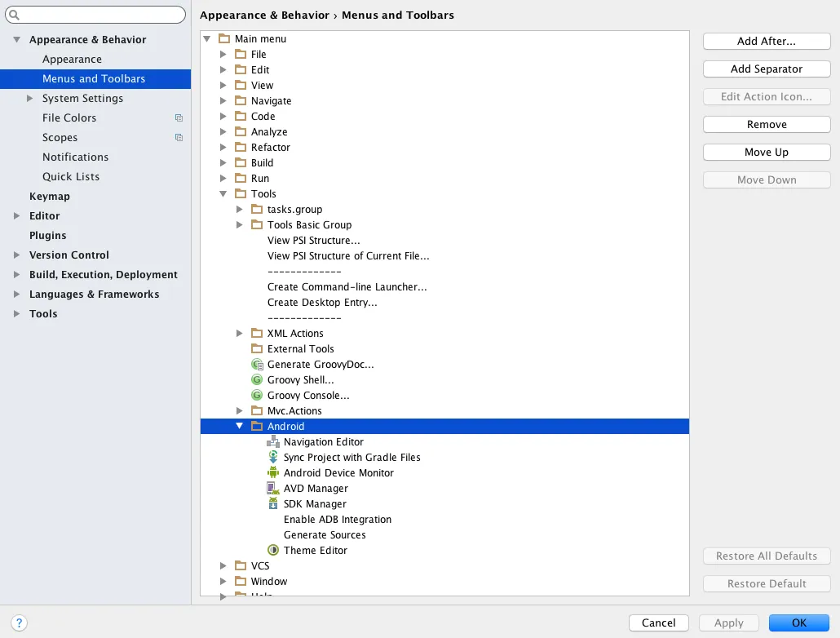Image resolution: width=840 pixels, height=638 pixels.
Task: Click the Generate GroovyDoc icon
Action: [257, 364]
